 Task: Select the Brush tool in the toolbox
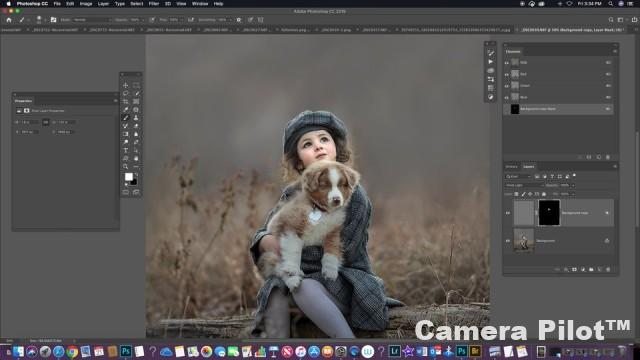pyautogui.click(x=126, y=118)
